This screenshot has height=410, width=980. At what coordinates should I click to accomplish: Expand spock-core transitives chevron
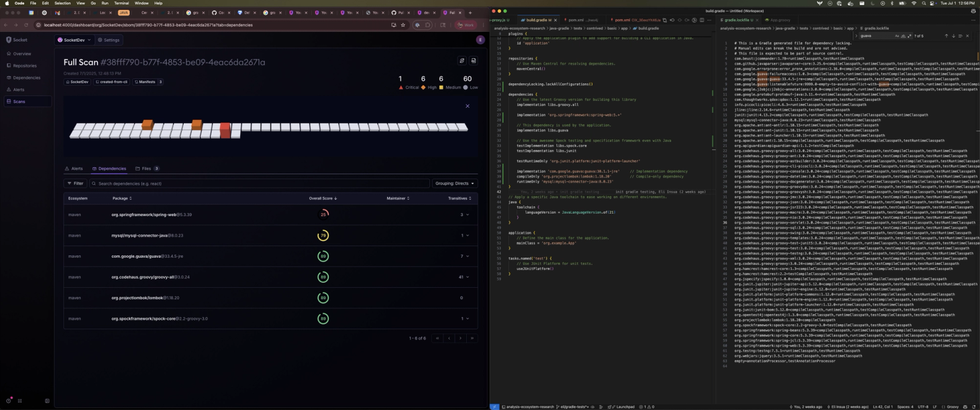pyautogui.click(x=468, y=319)
